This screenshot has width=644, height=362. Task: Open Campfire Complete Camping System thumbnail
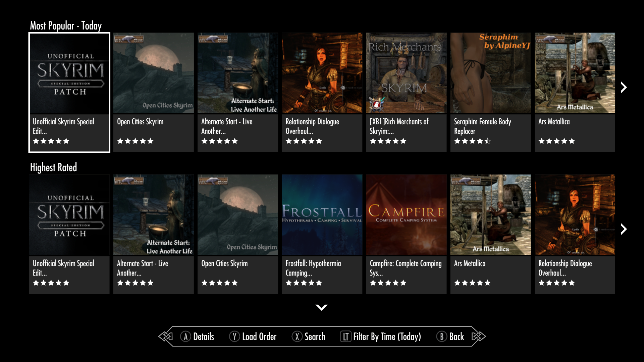pyautogui.click(x=406, y=215)
